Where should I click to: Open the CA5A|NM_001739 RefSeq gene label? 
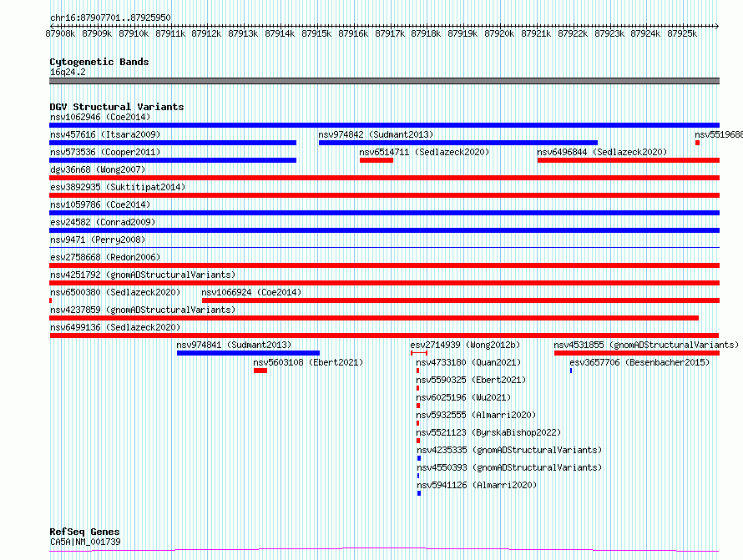[85, 542]
